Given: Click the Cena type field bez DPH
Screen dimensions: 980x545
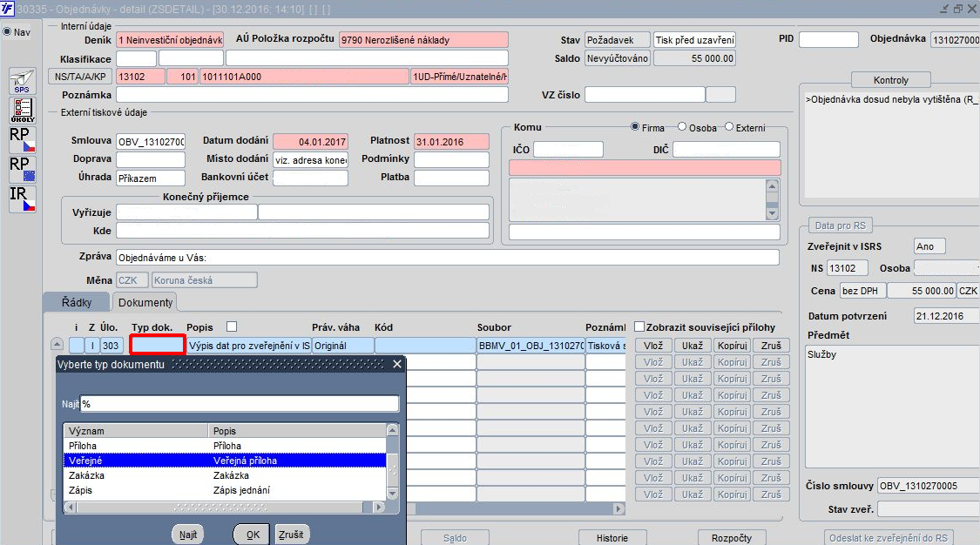Looking at the screenshot, I should point(862,290).
